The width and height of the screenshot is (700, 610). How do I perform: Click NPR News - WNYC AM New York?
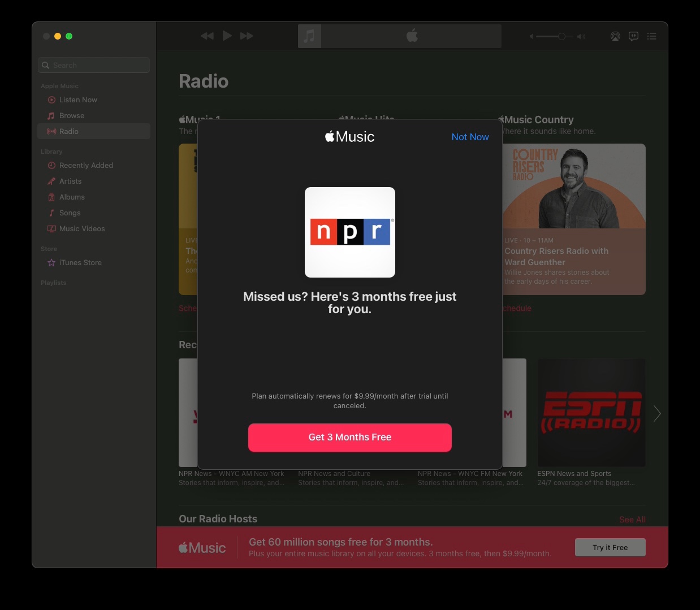click(x=231, y=474)
